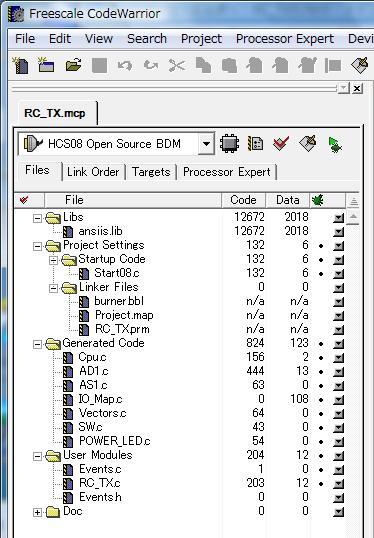
Task: Open the Project menu
Action: pyautogui.click(x=201, y=38)
